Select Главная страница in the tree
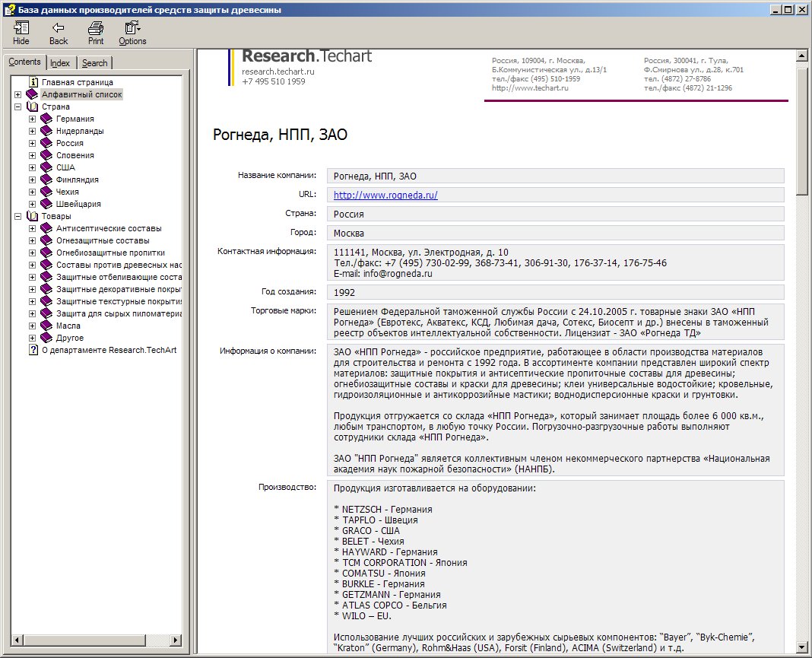 [77, 82]
